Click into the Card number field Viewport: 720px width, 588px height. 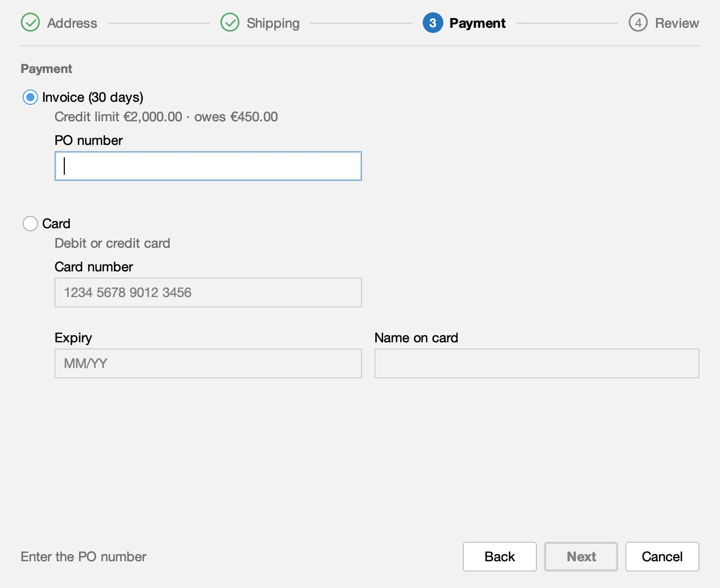pyautogui.click(x=208, y=292)
